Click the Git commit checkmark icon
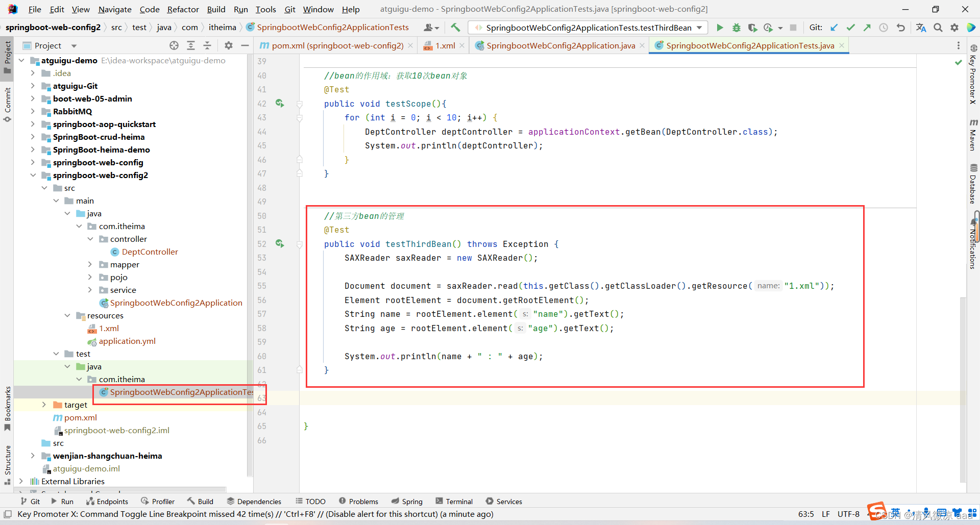The image size is (980, 525). tap(850, 28)
